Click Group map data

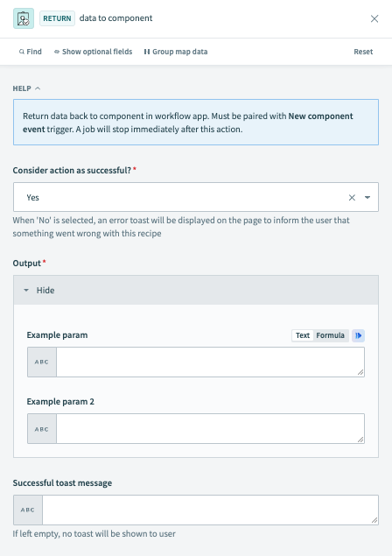tap(176, 52)
